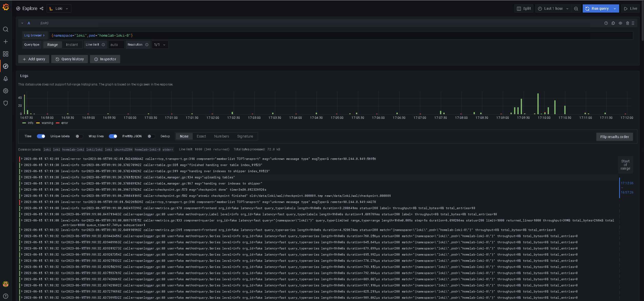Expand the 17:12:01 level=error log row
The width and height of the screenshot is (644, 301).
[x=22, y=159]
